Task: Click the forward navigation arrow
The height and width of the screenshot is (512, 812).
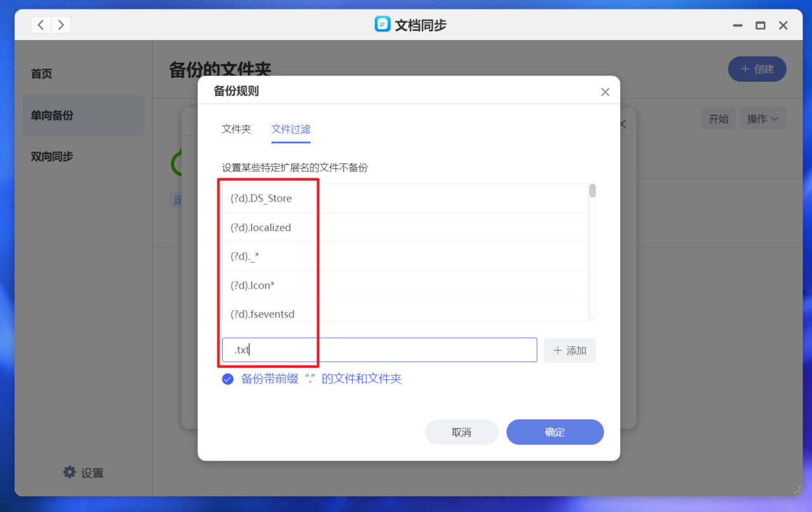Action: (x=61, y=25)
